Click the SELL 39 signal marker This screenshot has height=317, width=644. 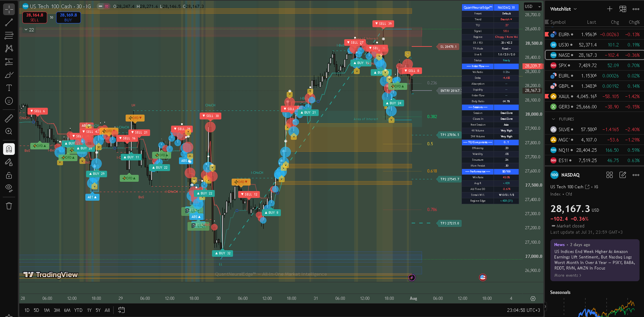(x=383, y=24)
